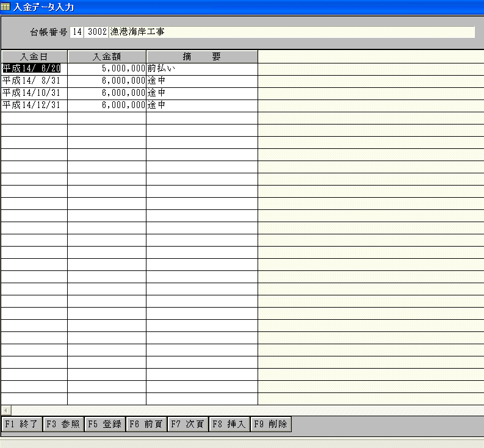Register data with F5 登録 button

click(105, 424)
